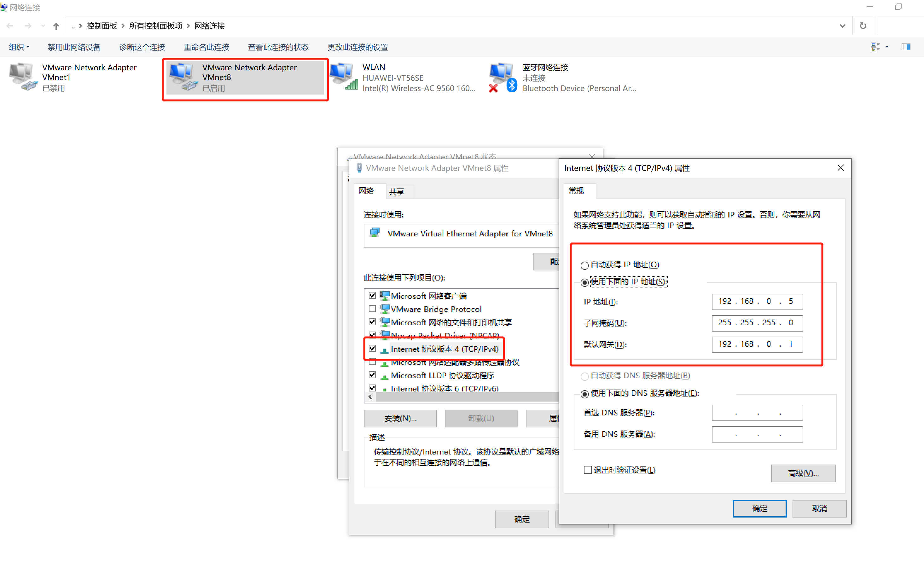Click the IP 地址 input field

pyautogui.click(x=757, y=302)
